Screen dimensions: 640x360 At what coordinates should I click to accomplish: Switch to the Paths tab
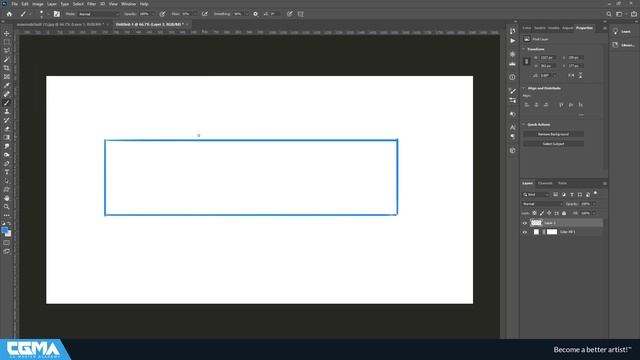[x=562, y=183]
